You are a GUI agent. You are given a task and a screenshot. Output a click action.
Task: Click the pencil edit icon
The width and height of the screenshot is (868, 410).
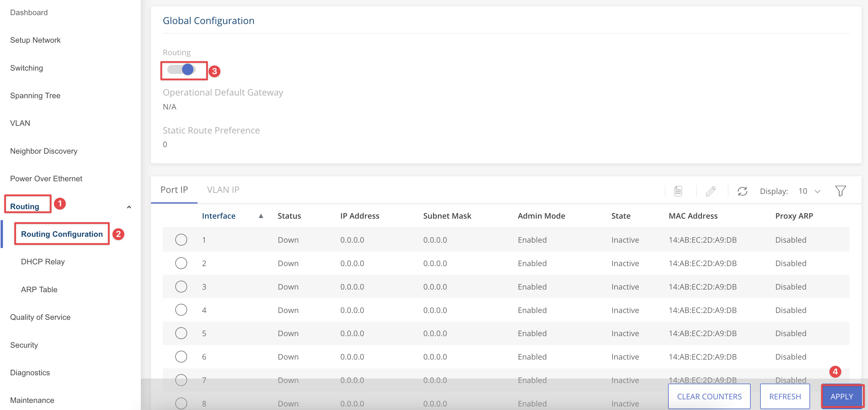point(711,191)
